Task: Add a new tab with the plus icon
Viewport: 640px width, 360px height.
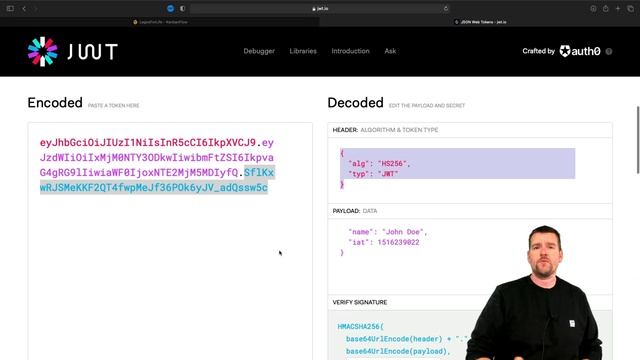Action: coord(618,8)
